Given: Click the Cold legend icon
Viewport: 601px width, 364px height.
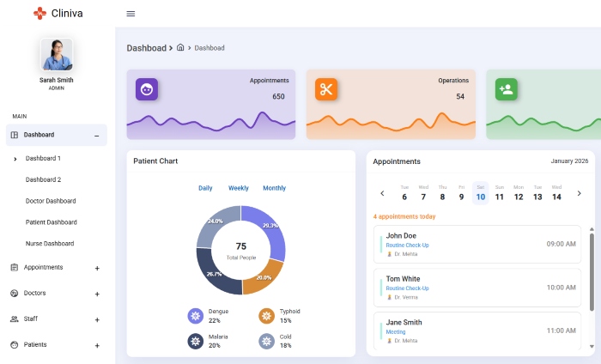Looking at the screenshot, I should point(266,342).
